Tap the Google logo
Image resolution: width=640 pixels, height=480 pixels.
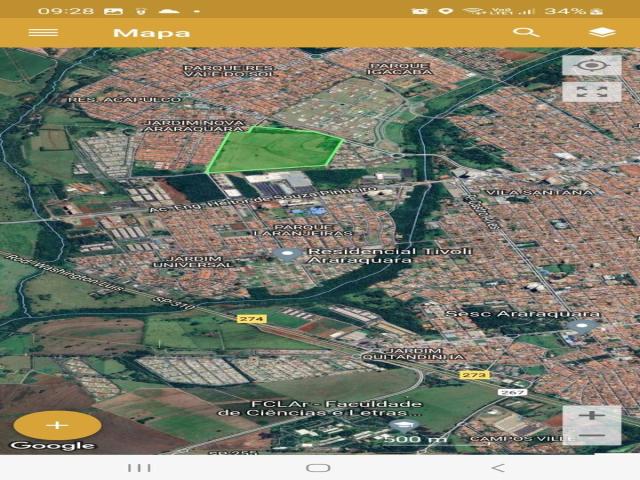53,445
